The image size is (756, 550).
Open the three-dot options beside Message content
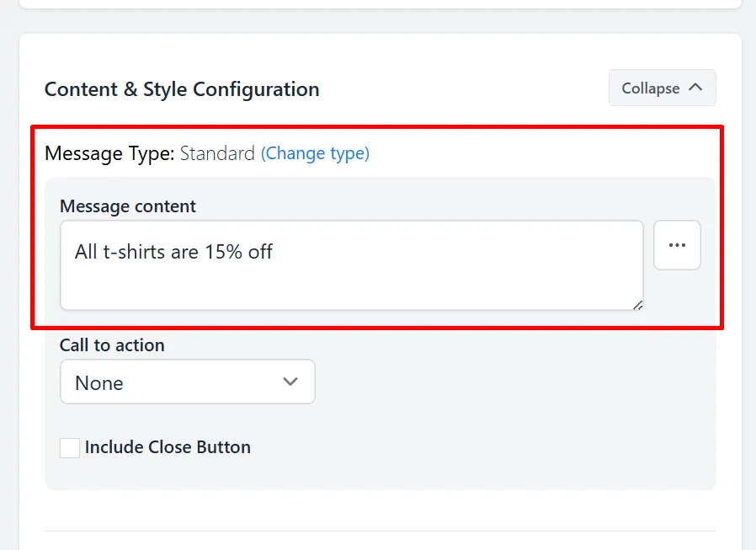pyautogui.click(x=677, y=245)
